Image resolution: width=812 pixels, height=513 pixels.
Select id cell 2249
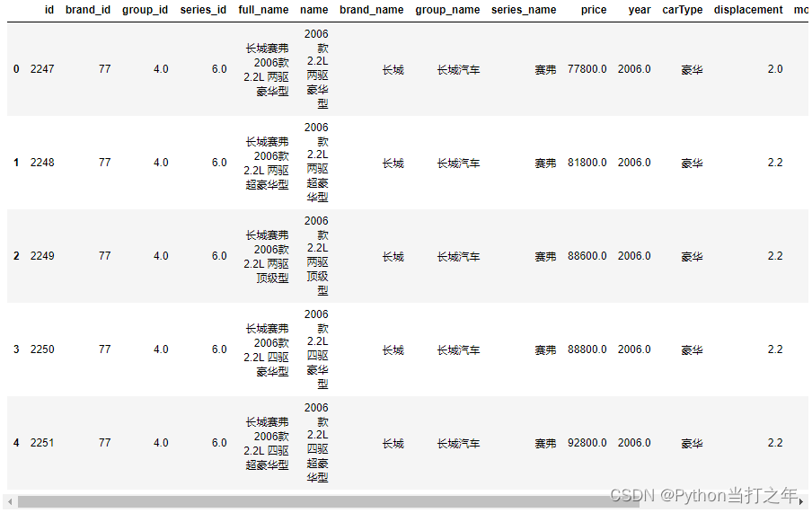(x=42, y=256)
